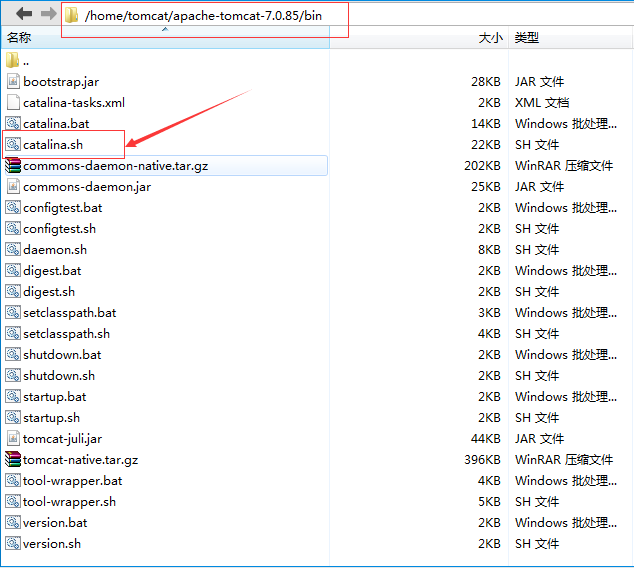Select the tool-wrapper.bat file icon

click(13, 481)
